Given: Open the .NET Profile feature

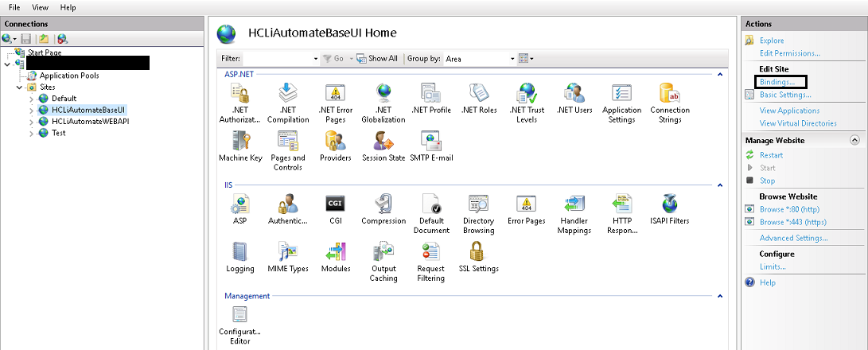Looking at the screenshot, I should [430, 99].
